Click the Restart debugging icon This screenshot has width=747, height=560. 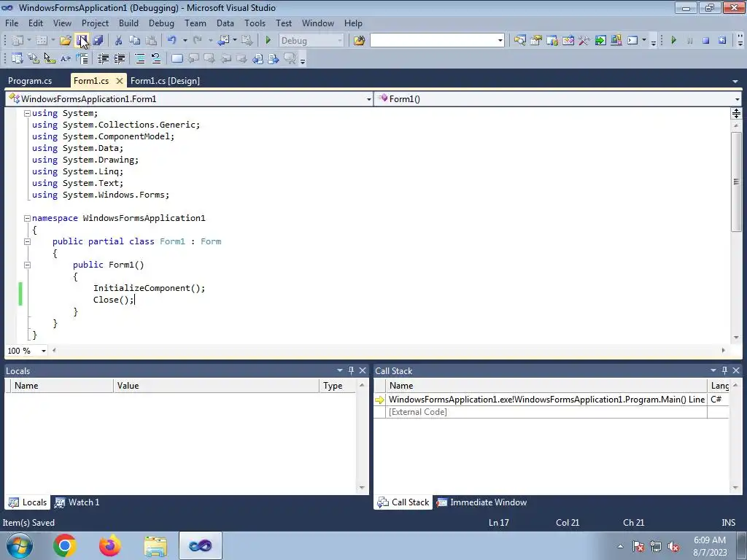(x=722, y=41)
